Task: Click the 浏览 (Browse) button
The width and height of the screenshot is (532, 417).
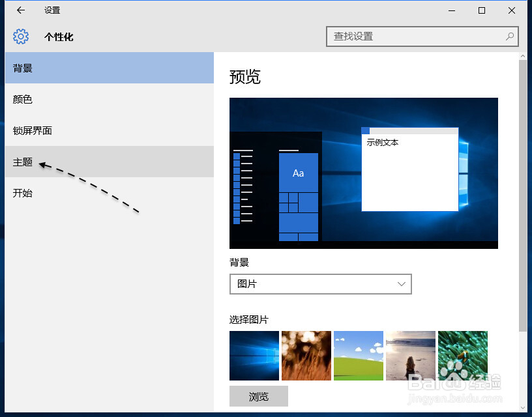Action: click(x=258, y=396)
